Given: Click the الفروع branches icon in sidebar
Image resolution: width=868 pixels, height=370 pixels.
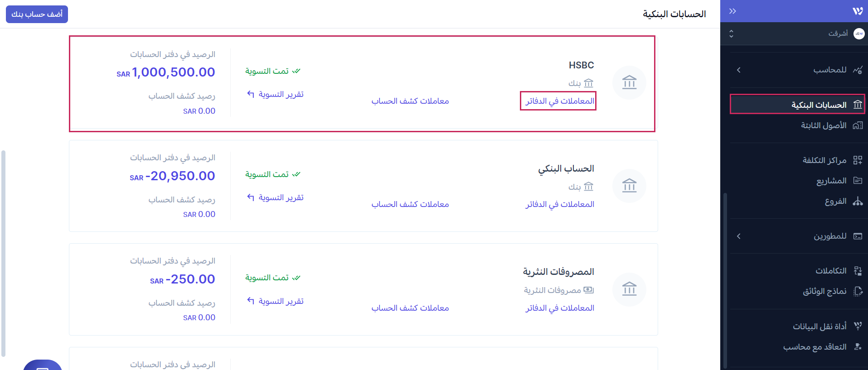Looking at the screenshot, I should pyautogui.click(x=858, y=201).
